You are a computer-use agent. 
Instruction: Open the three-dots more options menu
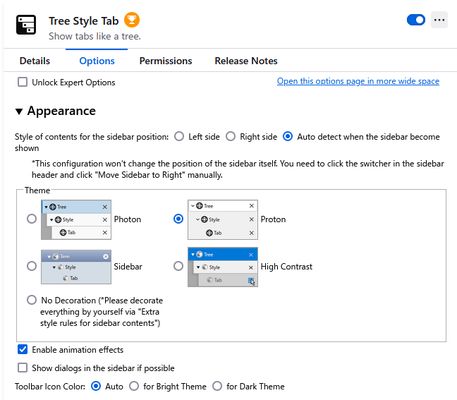tap(439, 20)
